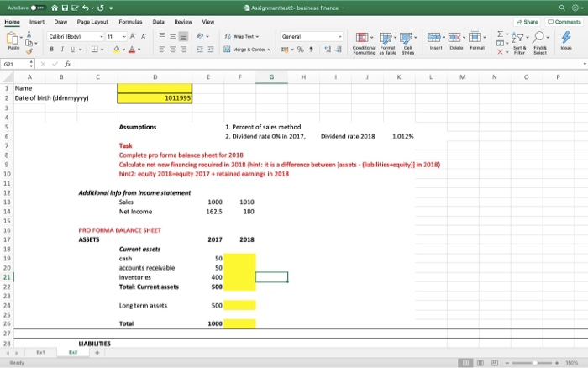Expand the formula bar chevron
588x368 pixels.
pos(585,64)
